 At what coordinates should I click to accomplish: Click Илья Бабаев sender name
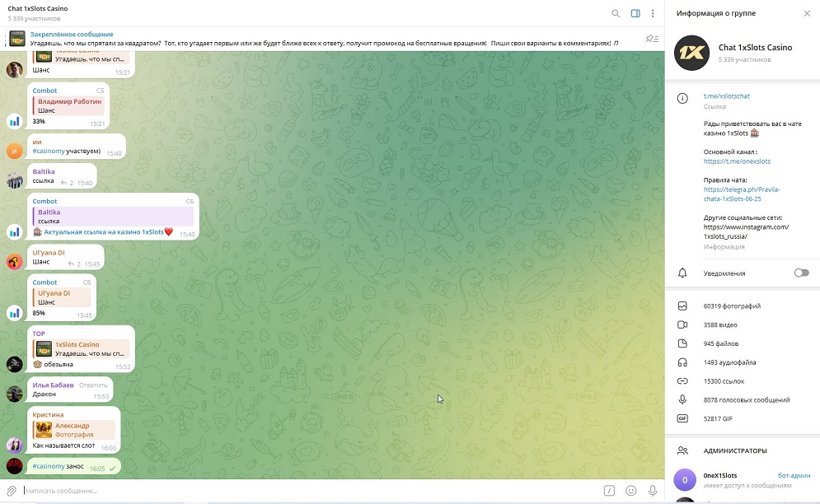(53, 385)
